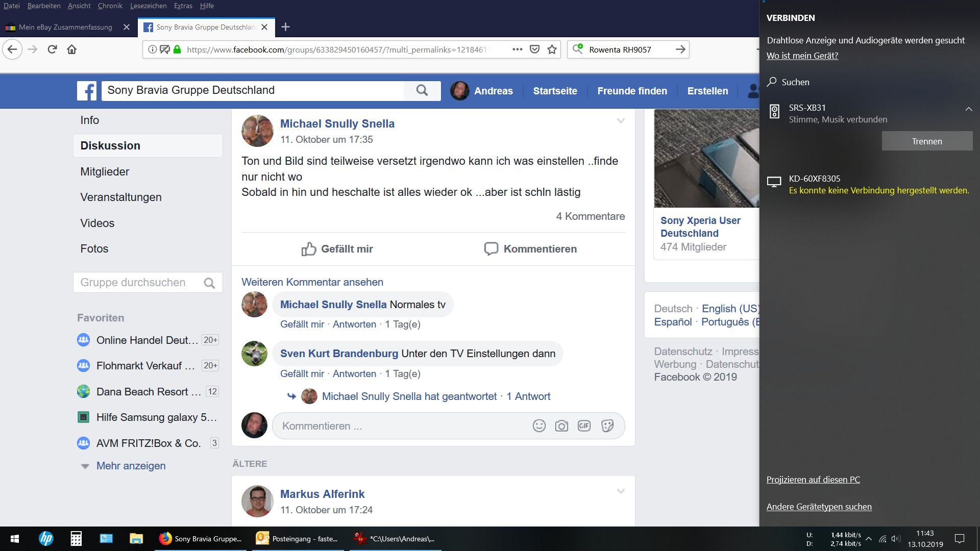The image size is (980, 551).
Task: Click the volume icon in system tray
Action: point(896,539)
